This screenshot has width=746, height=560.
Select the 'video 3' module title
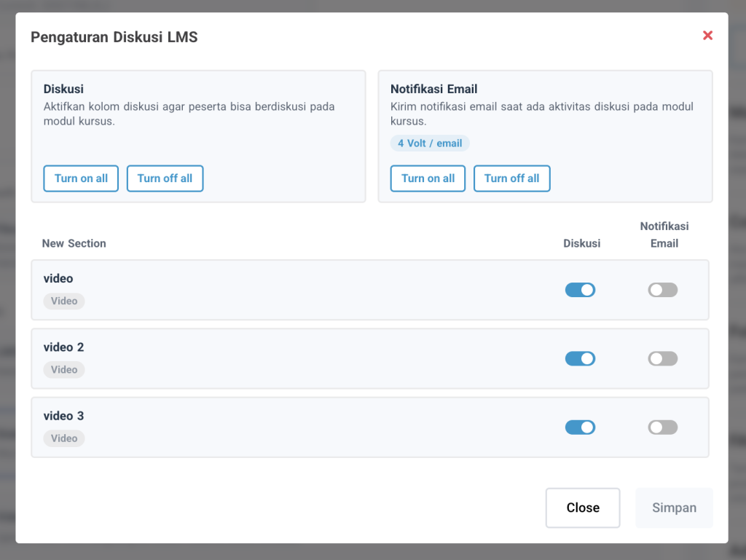pyautogui.click(x=64, y=416)
